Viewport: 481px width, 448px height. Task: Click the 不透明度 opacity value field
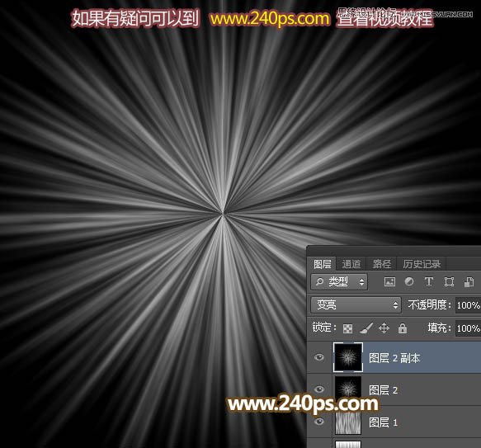[468, 305]
